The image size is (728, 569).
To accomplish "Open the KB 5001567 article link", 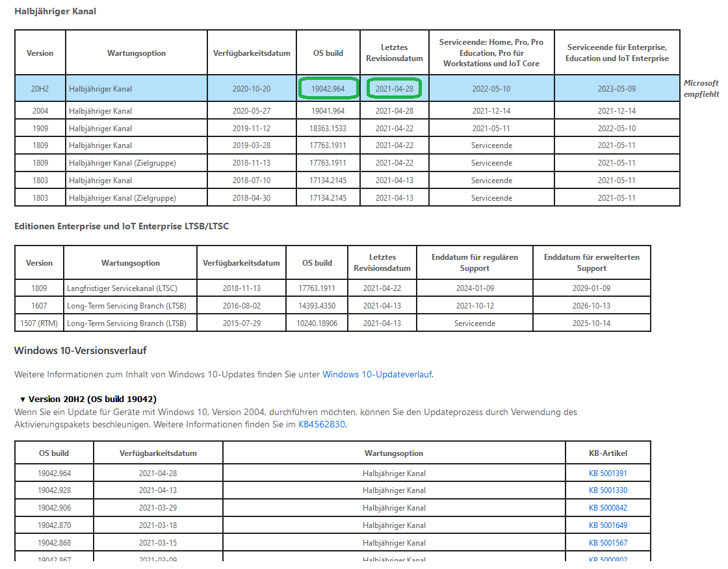I will click(x=608, y=542).
